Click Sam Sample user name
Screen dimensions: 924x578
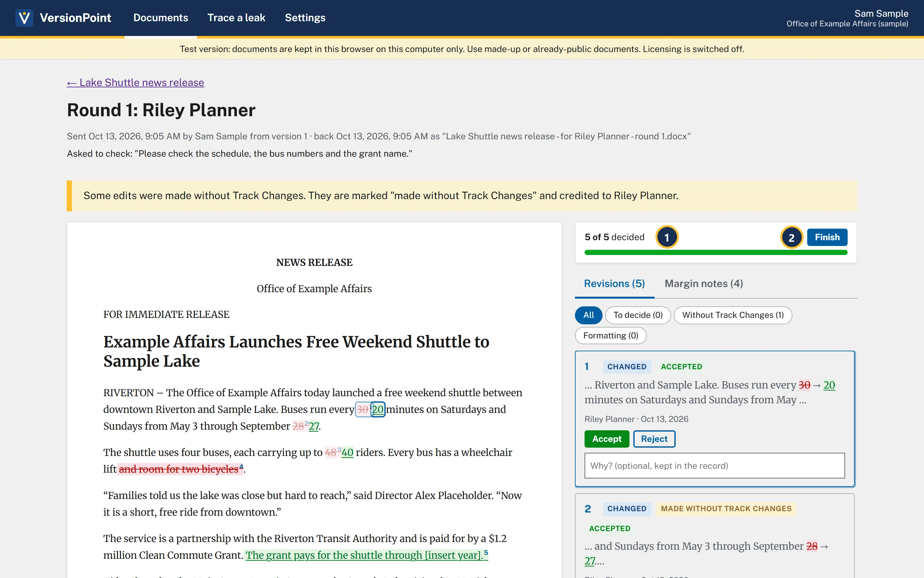coord(881,13)
